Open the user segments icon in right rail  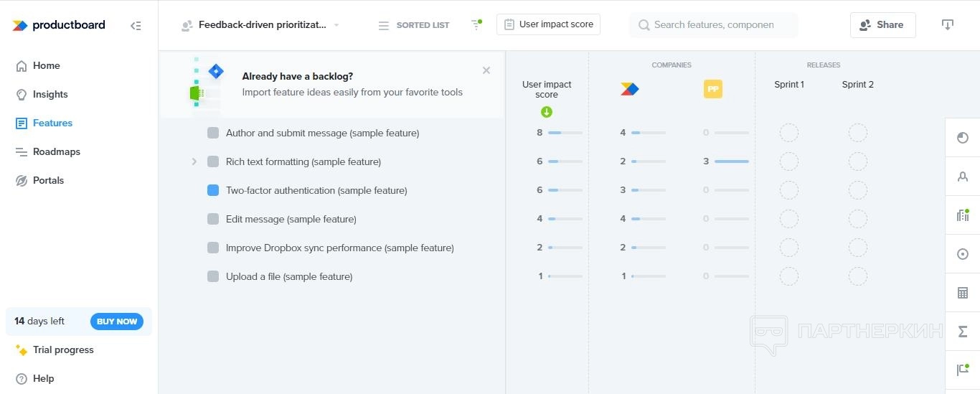pyautogui.click(x=963, y=177)
